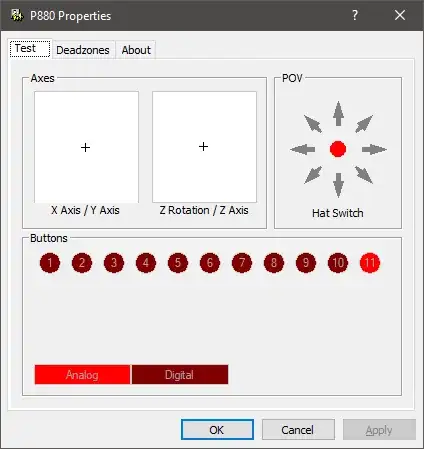Click button indicator 1

[x=50, y=263]
